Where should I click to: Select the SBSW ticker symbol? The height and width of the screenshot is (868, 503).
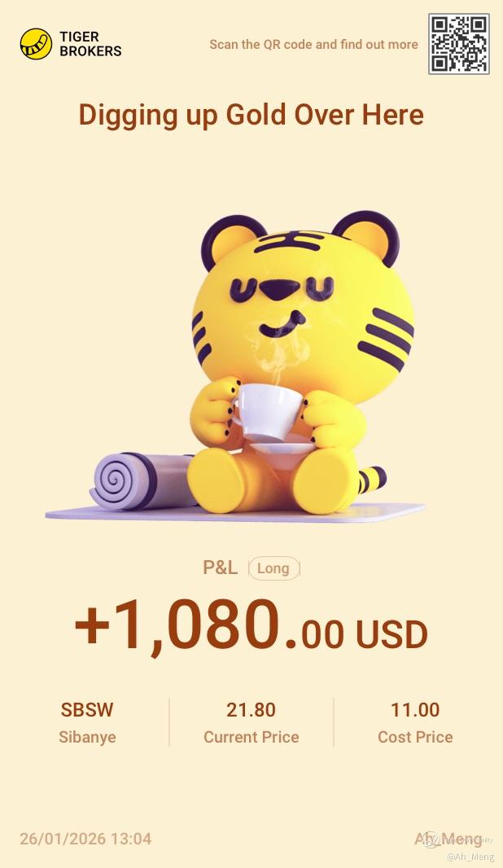point(87,710)
